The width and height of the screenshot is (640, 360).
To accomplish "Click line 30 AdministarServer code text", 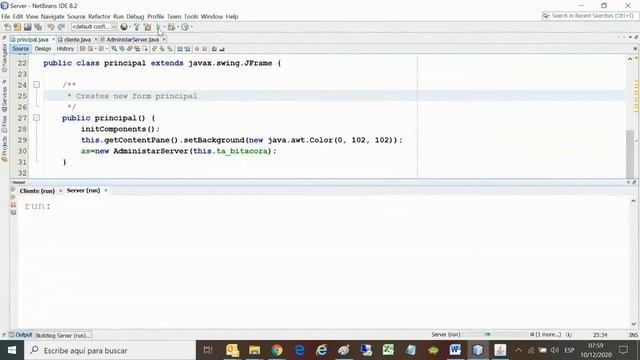I will [x=178, y=151].
